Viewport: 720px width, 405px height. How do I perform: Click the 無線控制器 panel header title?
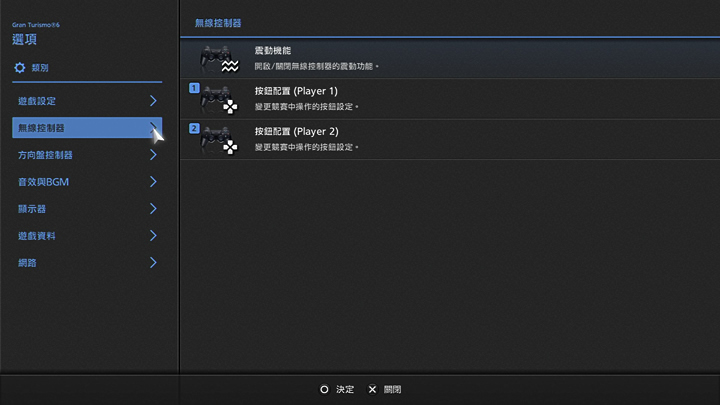pyautogui.click(x=218, y=22)
